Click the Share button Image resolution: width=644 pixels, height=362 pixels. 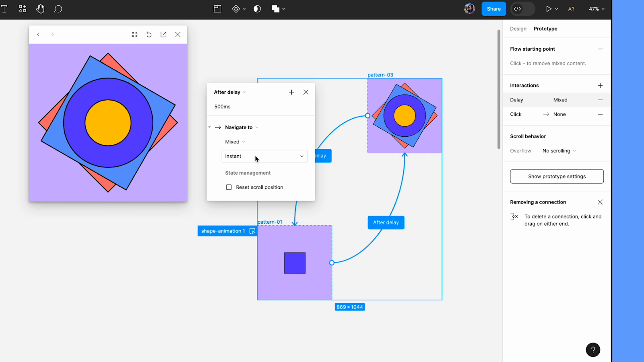point(493,9)
